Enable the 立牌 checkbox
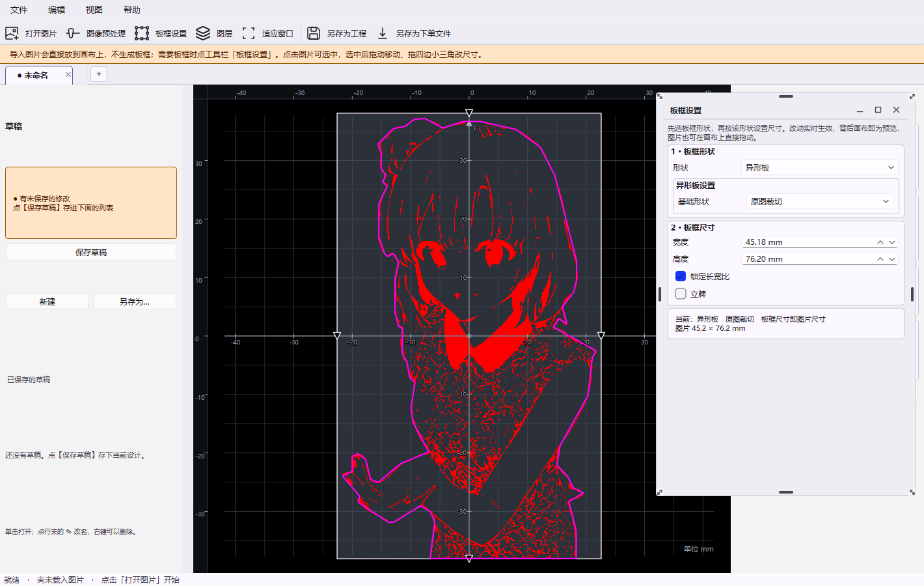 [681, 294]
